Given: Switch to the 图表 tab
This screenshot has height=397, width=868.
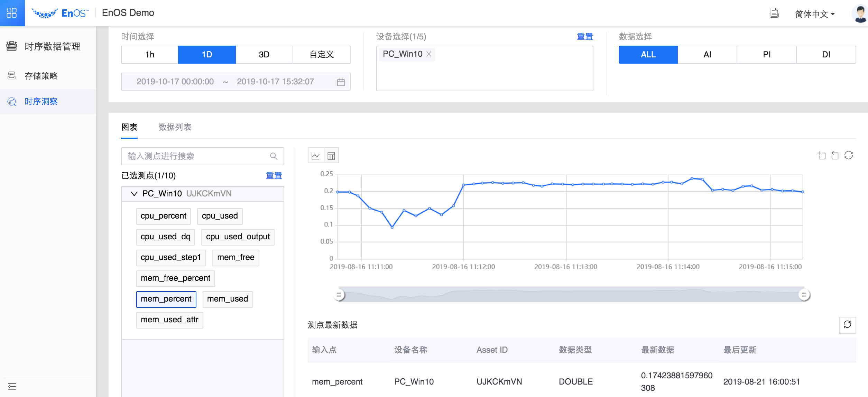Looking at the screenshot, I should 129,127.
